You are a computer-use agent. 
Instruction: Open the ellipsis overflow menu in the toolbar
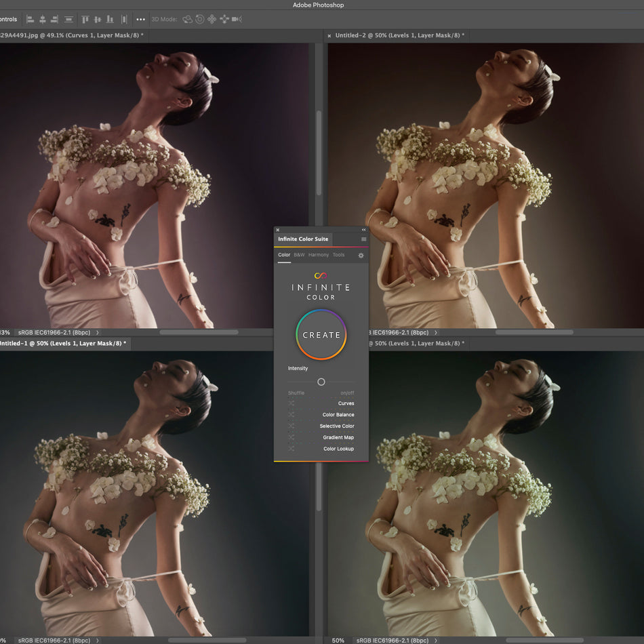140,19
